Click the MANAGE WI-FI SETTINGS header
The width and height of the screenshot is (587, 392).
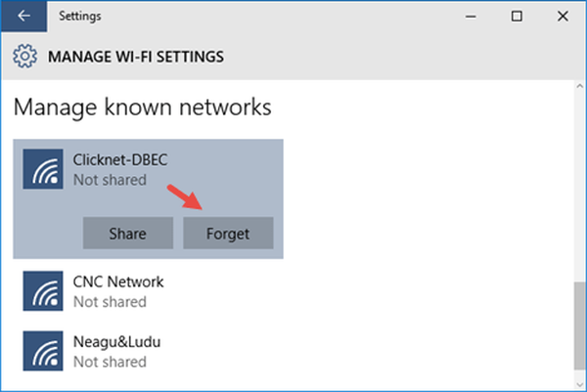click(136, 57)
